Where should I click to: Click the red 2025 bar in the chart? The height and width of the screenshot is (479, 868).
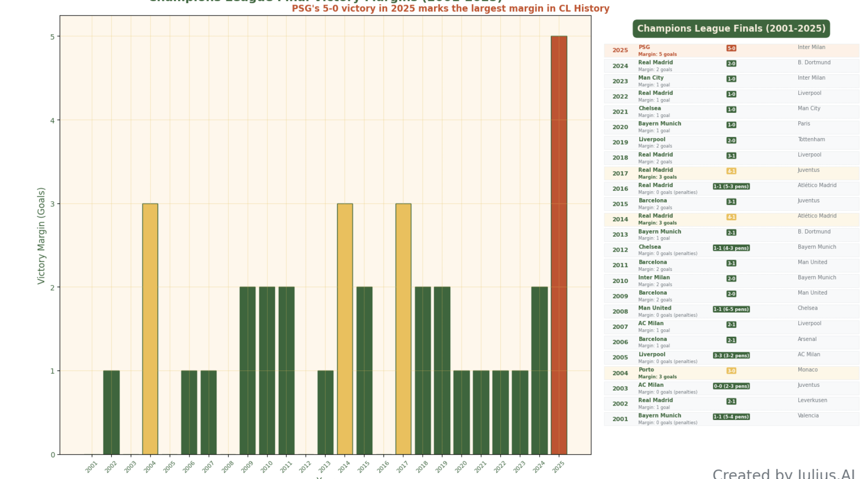click(558, 245)
